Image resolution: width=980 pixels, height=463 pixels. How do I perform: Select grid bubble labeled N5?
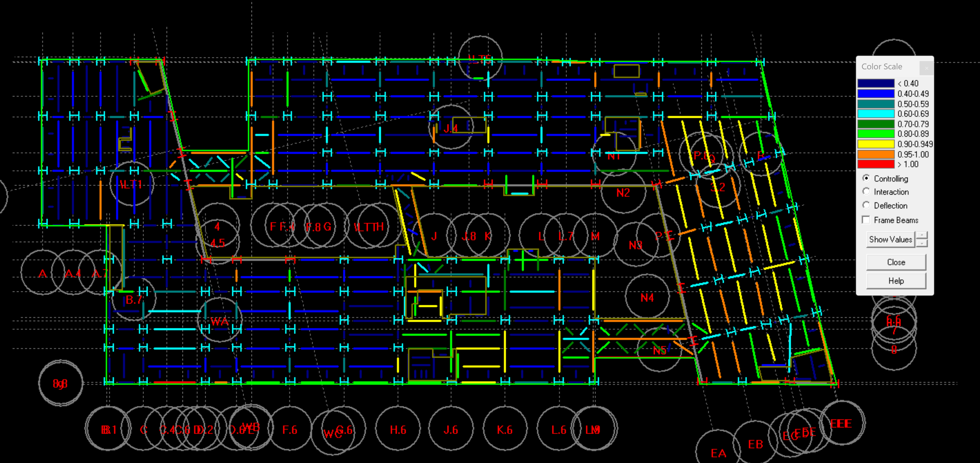click(660, 349)
